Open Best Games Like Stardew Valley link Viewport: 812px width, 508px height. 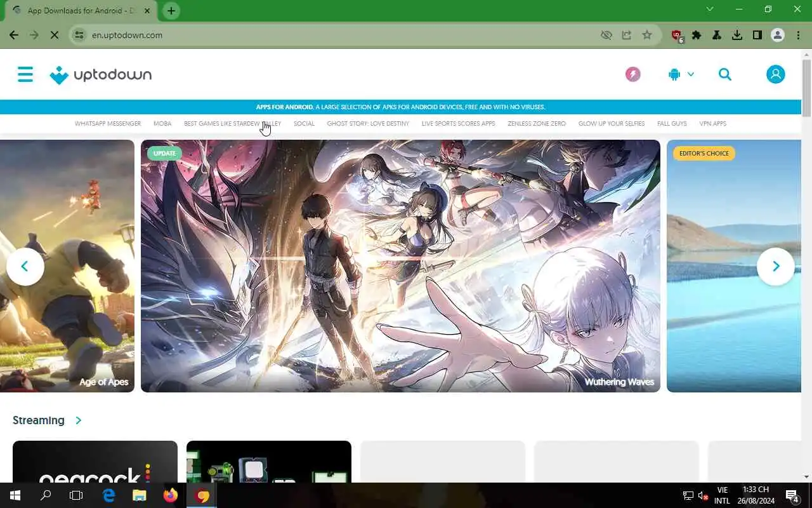pos(232,124)
